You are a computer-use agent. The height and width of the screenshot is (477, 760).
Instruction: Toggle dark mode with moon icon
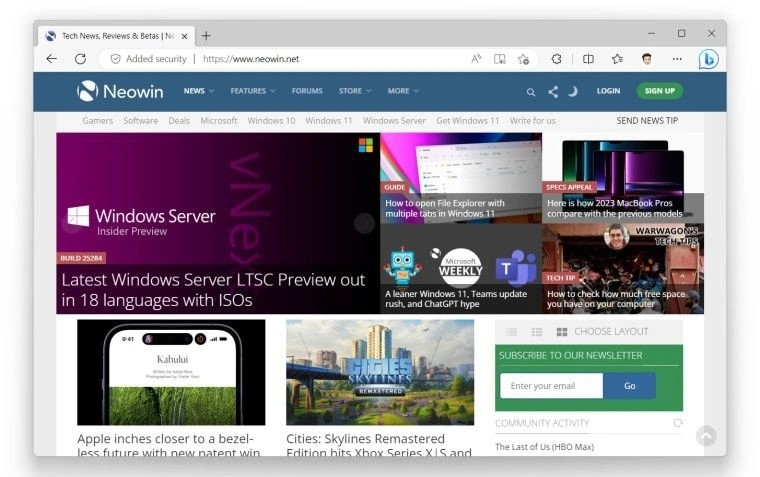[x=573, y=91]
